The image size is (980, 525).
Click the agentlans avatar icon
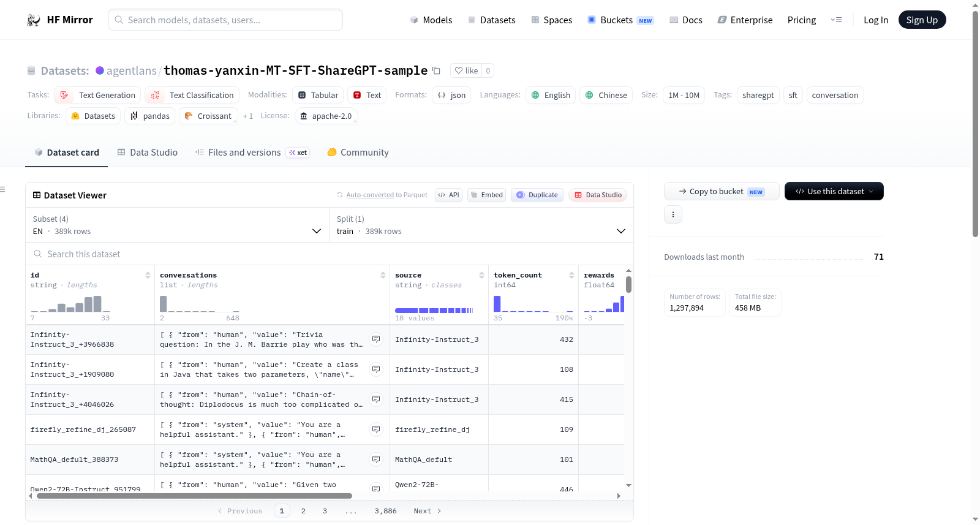tap(100, 70)
